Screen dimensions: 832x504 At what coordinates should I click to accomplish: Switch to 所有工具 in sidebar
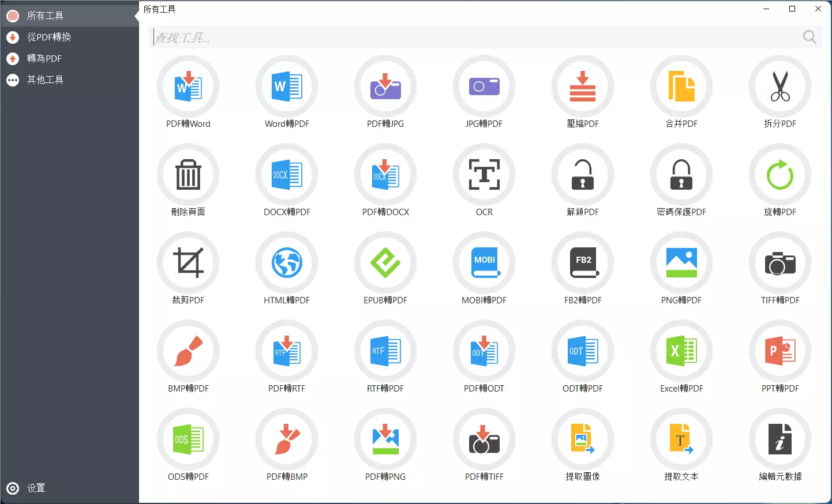pyautogui.click(x=69, y=16)
